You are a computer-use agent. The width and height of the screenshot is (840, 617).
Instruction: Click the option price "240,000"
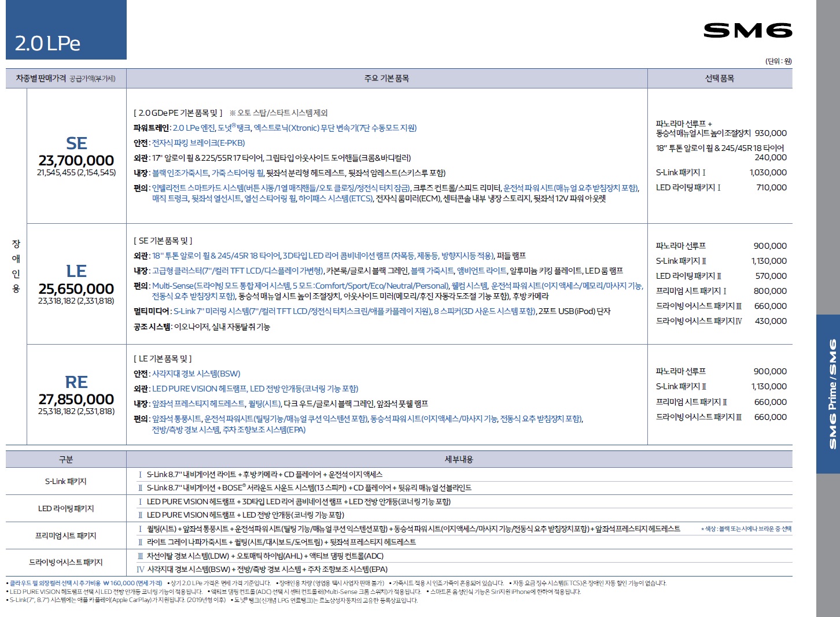pyautogui.click(x=771, y=157)
